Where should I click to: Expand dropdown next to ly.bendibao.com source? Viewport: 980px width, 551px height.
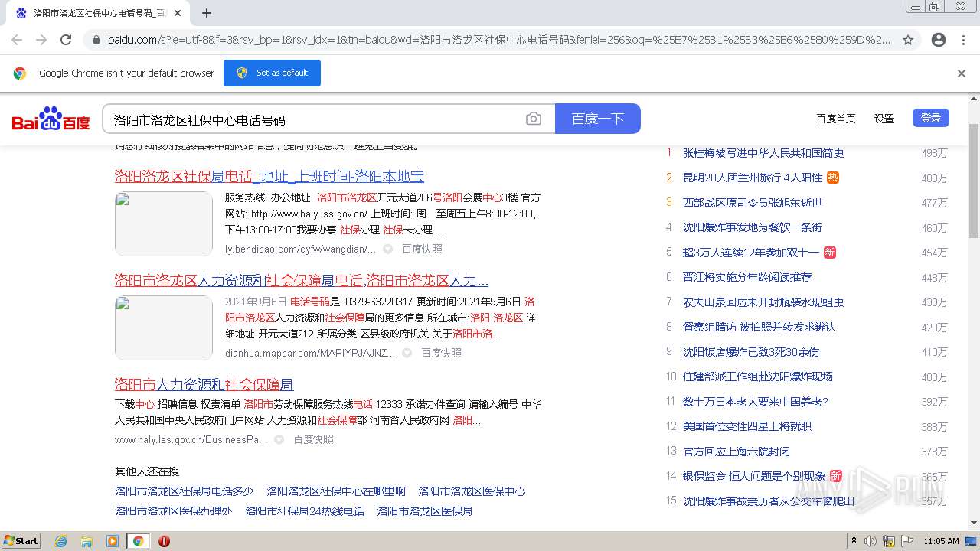click(x=388, y=249)
